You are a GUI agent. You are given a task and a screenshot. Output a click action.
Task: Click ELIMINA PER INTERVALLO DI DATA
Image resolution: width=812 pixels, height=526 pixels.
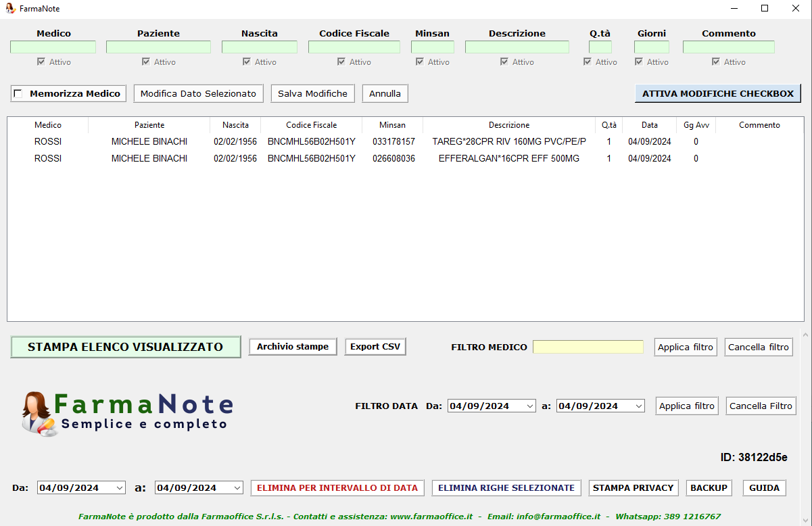[x=337, y=487]
